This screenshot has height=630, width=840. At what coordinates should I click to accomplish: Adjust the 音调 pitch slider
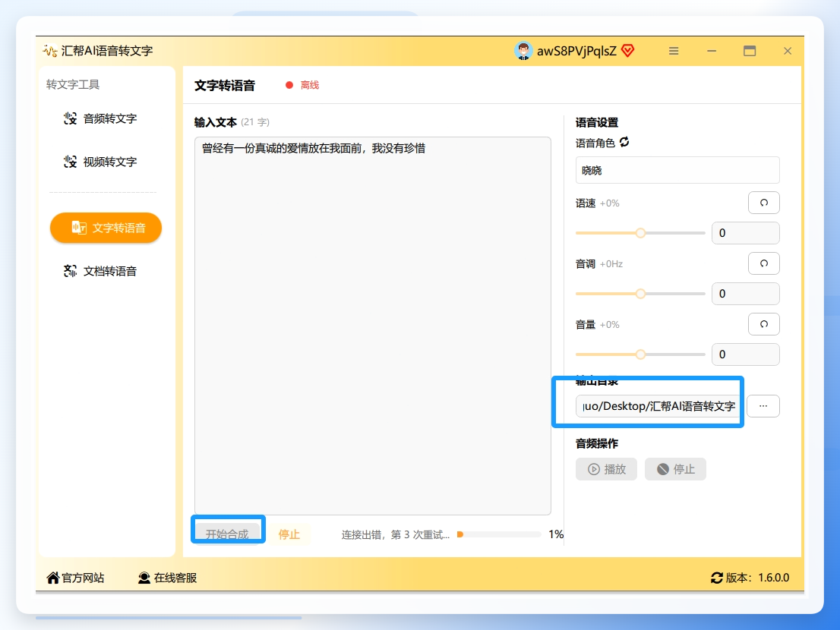point(640,293)
